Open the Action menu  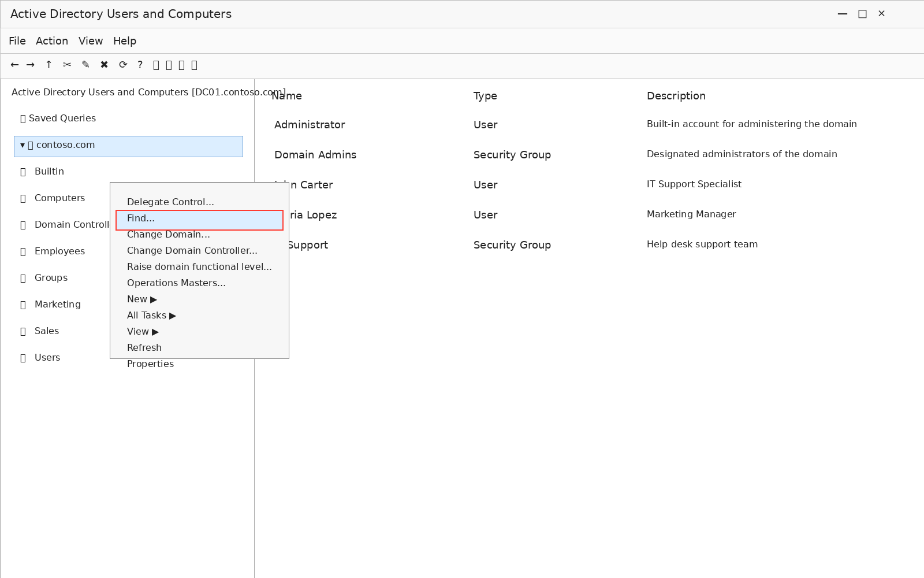click(x=52, y=41)
